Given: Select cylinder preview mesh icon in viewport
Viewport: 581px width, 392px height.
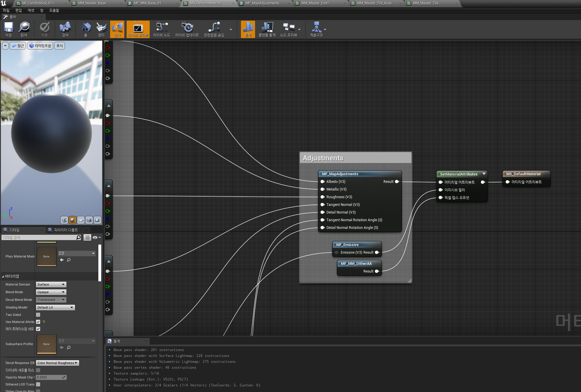Looking at the screenshot, I should pyautogui.click(x=64, y=220).
